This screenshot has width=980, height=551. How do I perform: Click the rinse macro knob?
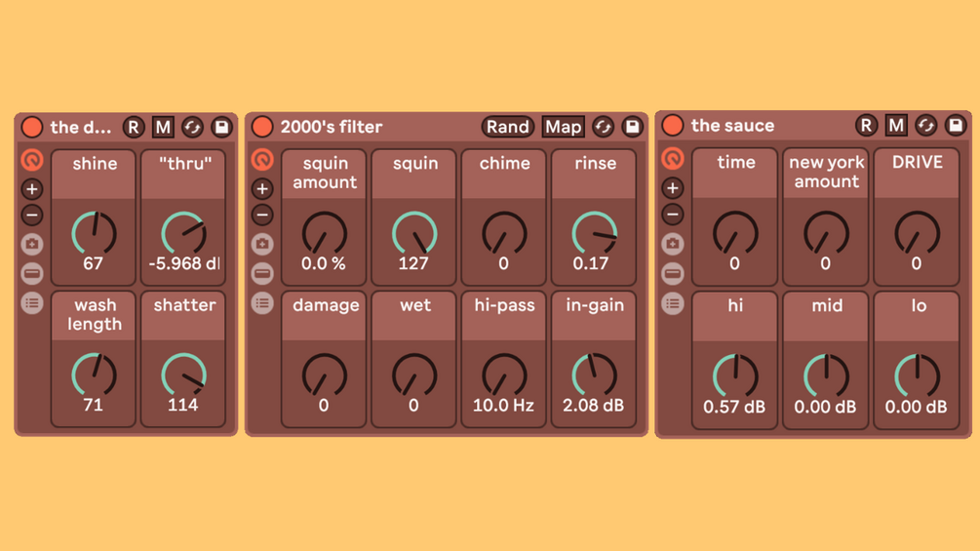coord(595,234)
